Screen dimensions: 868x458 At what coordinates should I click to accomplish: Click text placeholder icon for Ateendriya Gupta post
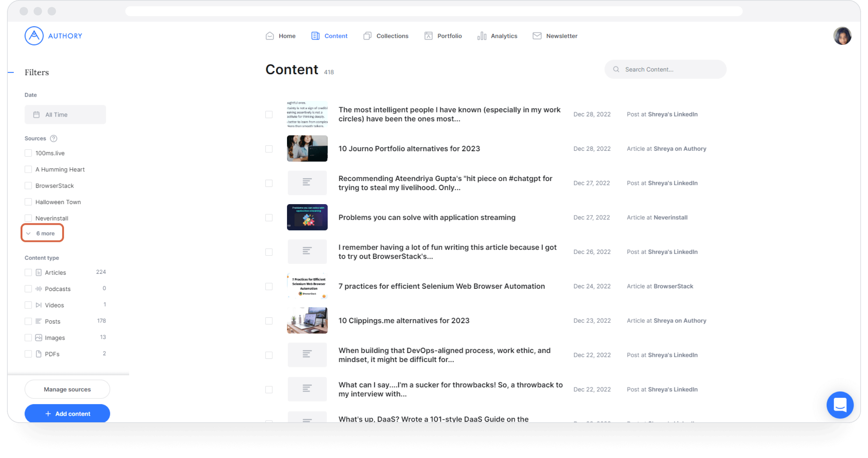coord(307,183)
